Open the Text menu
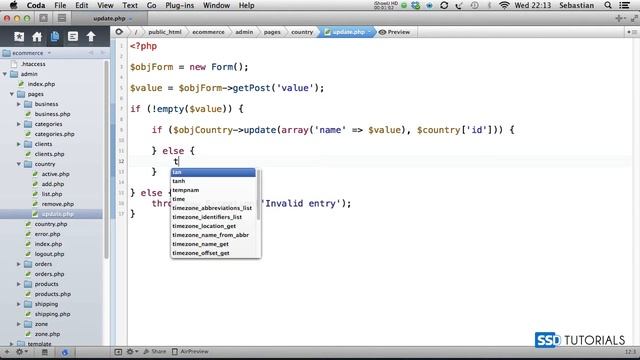The width and height of the screenshot is (640, 360). point(130,5)
